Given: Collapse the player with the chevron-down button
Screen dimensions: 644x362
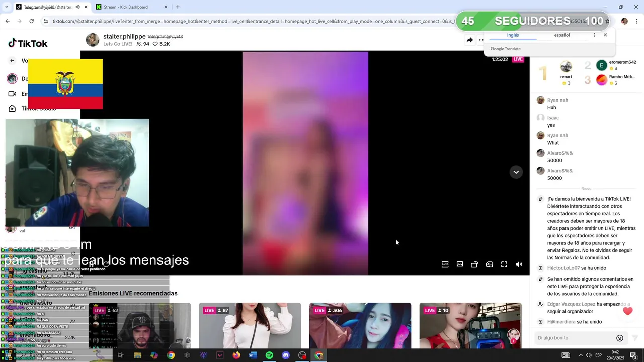Looking at the screenshot, I should 516,172.
